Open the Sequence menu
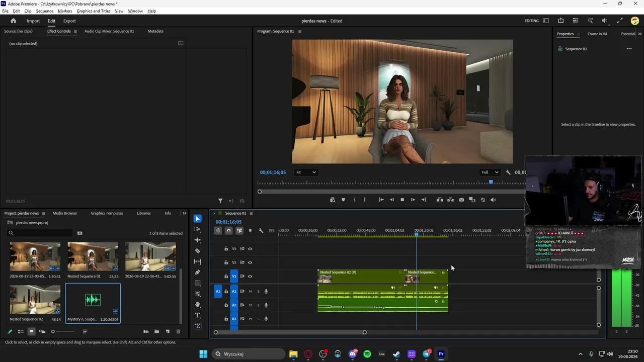Screen dimensions: 644x362 click(x=45, y=11)
